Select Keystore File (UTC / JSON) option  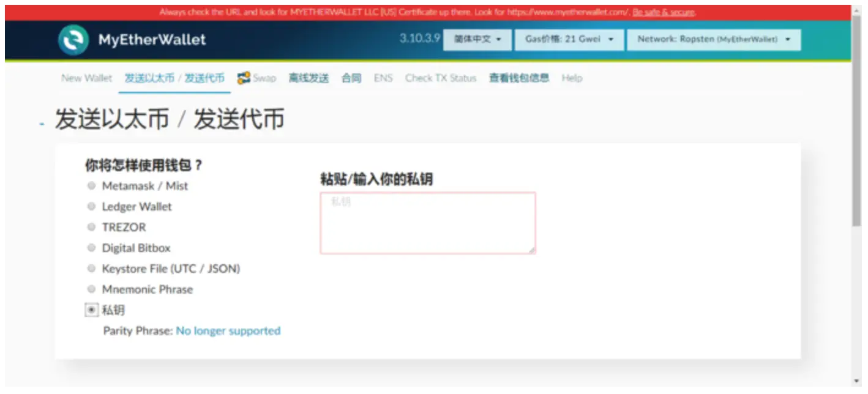(91, 269)
